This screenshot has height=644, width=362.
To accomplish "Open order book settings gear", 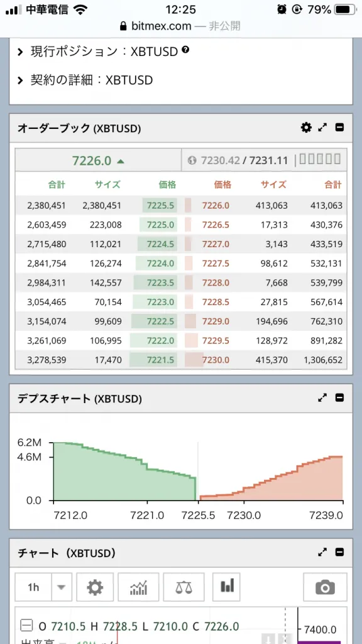I will [306, 128].
